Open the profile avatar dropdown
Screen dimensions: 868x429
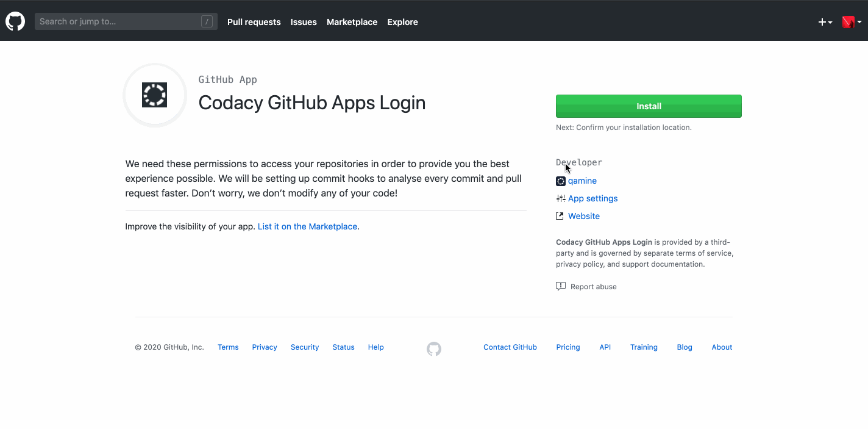pos(848,21)
